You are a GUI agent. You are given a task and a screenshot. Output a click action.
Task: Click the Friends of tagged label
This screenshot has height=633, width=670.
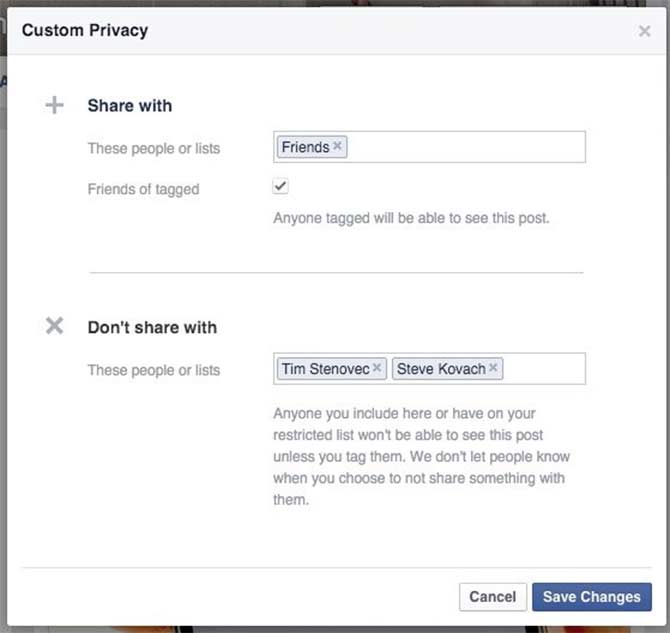(143, 189)
